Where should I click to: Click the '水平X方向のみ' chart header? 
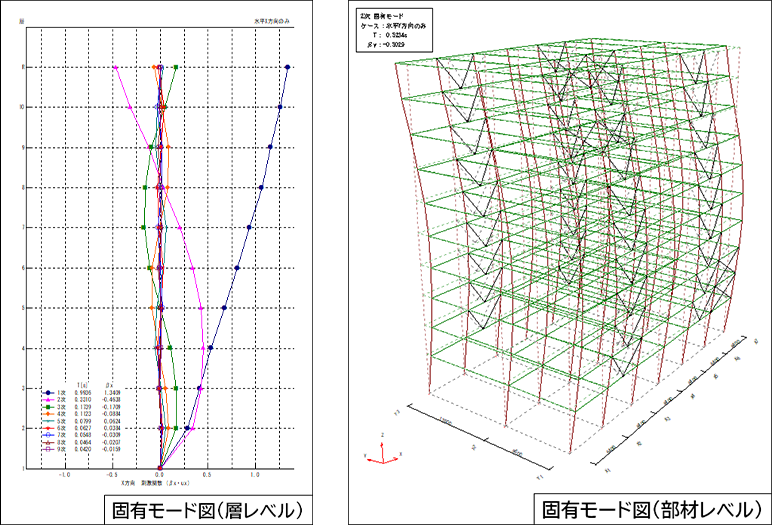pyautogui.click(x=272, y=21)
